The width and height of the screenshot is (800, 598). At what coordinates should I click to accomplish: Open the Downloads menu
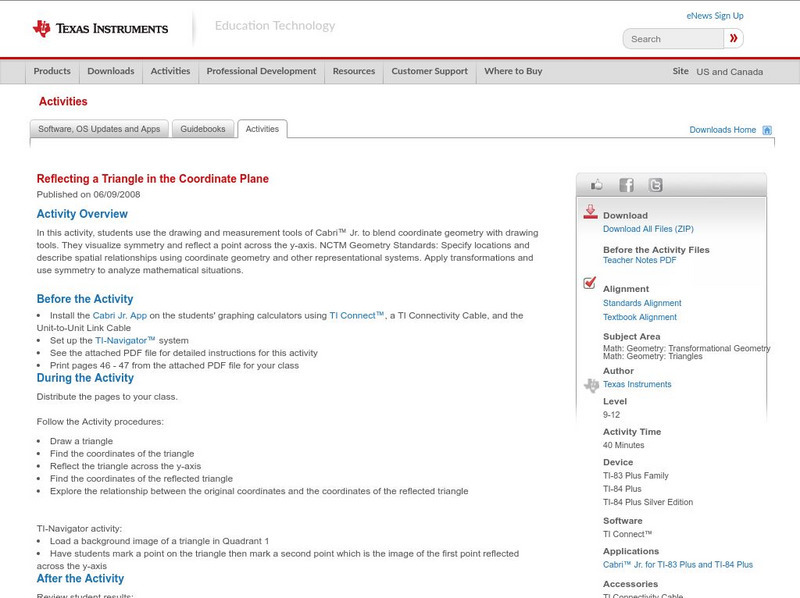111,71
